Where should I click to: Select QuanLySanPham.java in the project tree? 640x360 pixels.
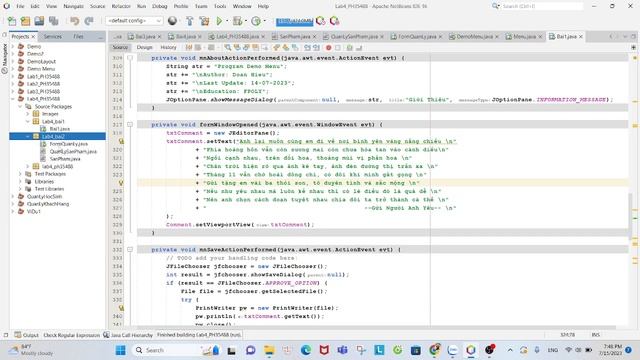[73, 151]
